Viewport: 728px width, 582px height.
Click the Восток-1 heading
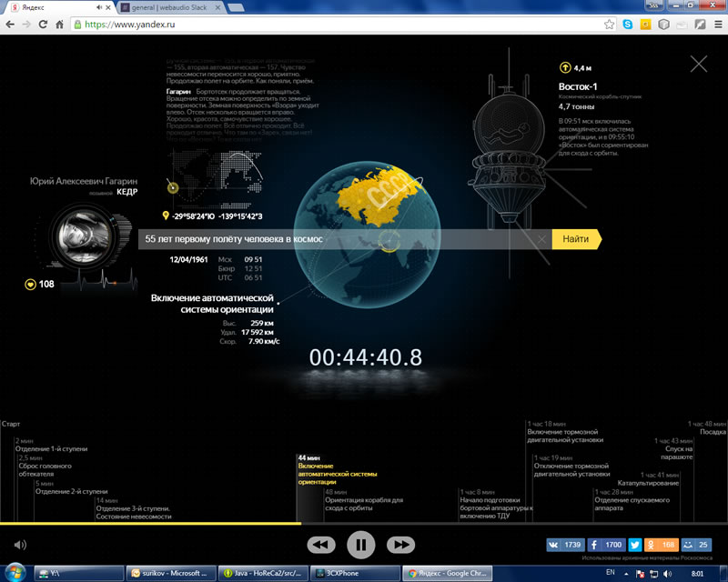(x=578, y=86)
